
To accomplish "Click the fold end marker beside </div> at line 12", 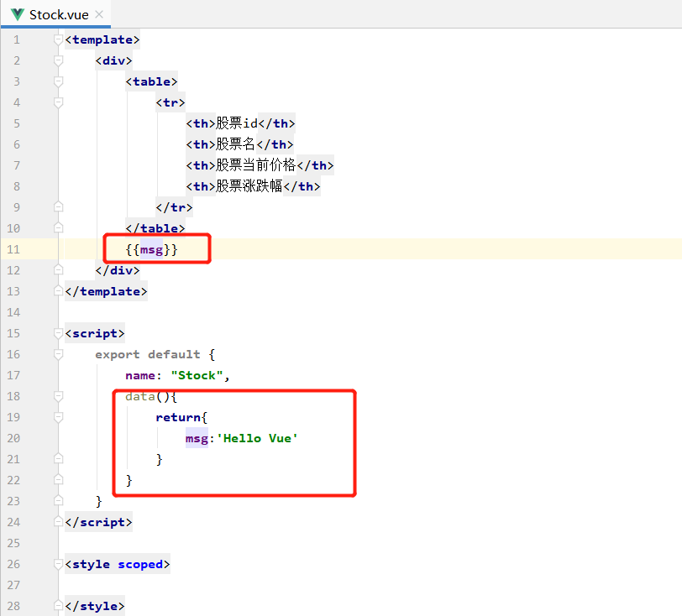I will pos(58,270).
